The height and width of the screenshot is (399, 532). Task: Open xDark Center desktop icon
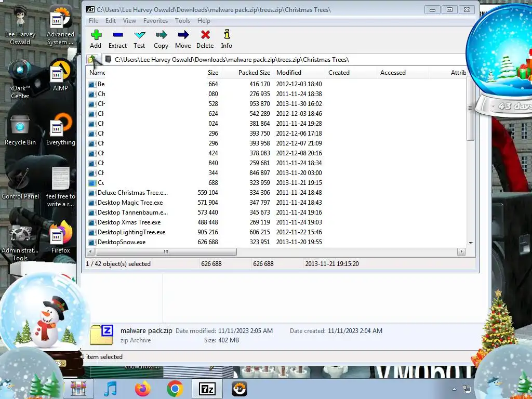[x=20, y=79]
